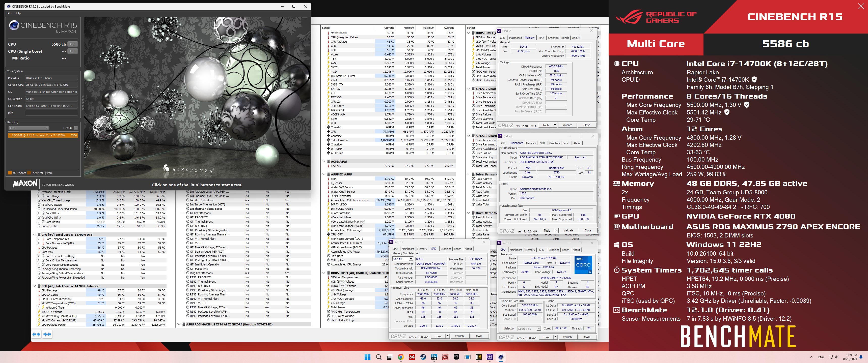This screenshot has width=868, height=363.
Task: Open the notification bell in system tray
Action: click(x=861, y=357)
